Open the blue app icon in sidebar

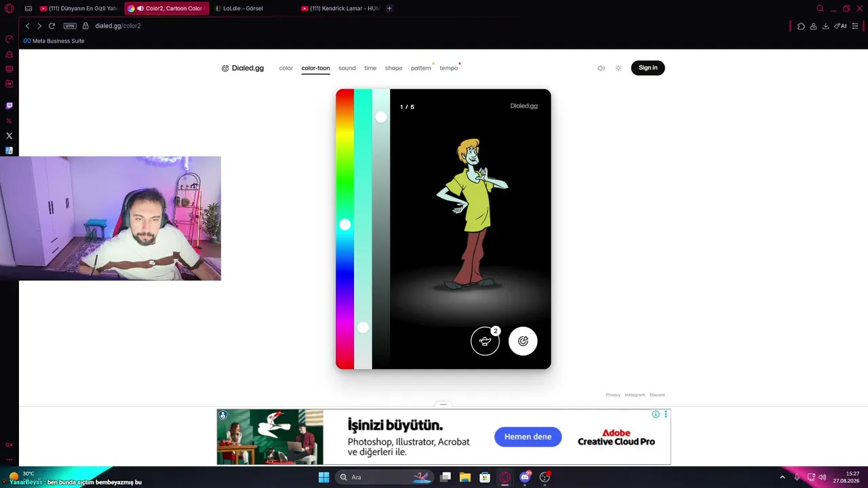coord(9,150)
